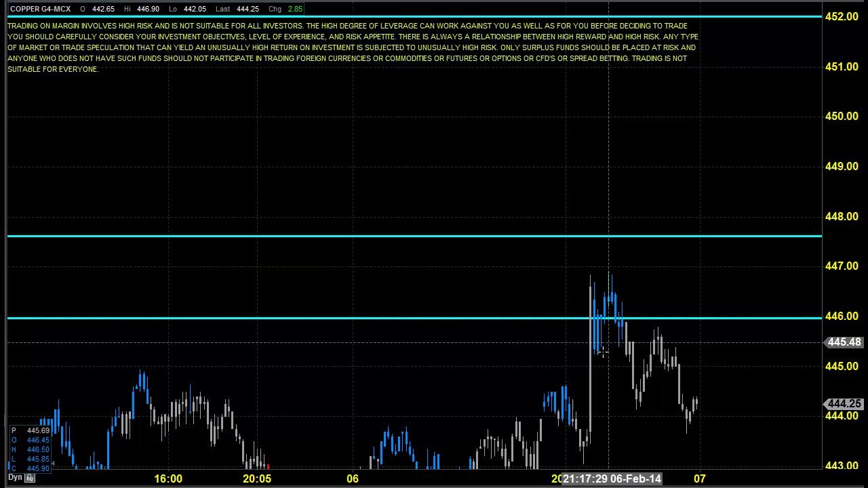The height and width of the screenshot is (488, 868).
Task: Click the 452.00 price axis label
Action: coord(842,16)
